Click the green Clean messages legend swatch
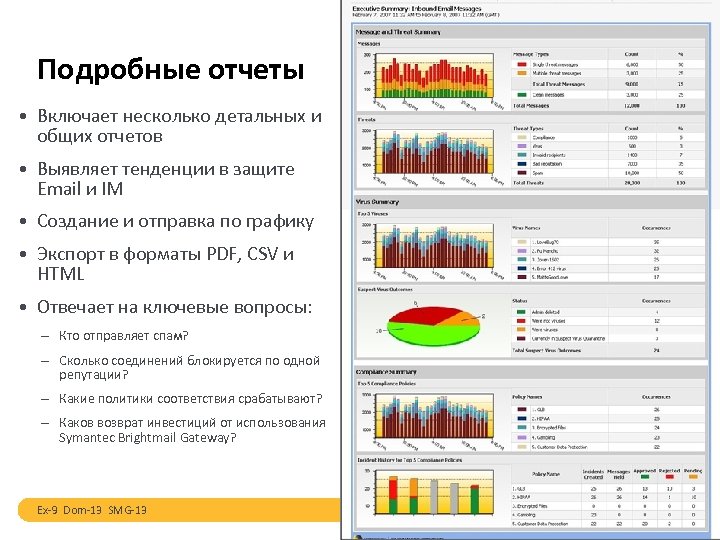 522,95
